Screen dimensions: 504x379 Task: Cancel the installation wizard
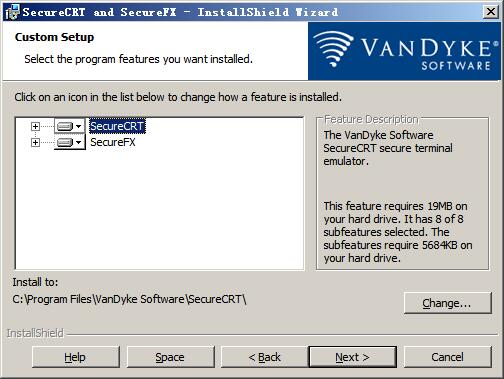click(448, 357)
